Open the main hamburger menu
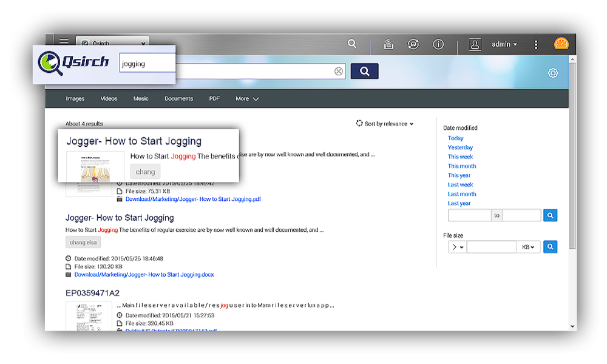Screen dimensions: 607x364 coord(64,41)
